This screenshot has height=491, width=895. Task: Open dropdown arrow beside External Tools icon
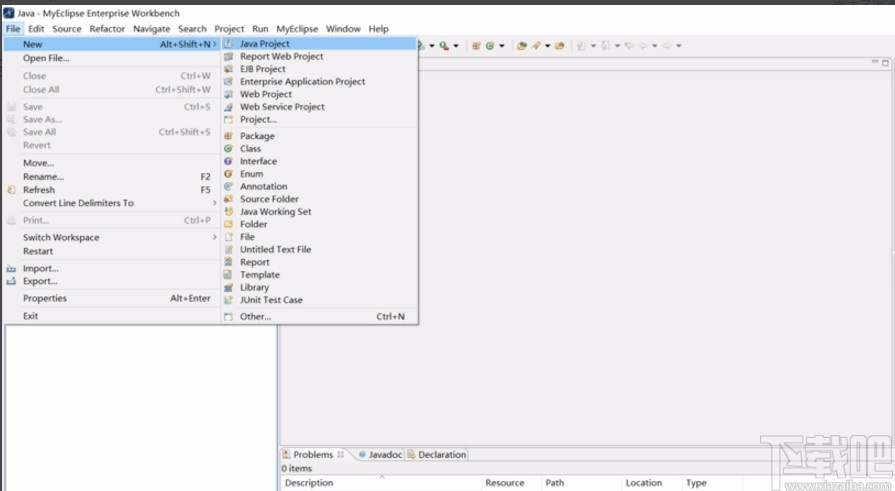tap(455, 46)
